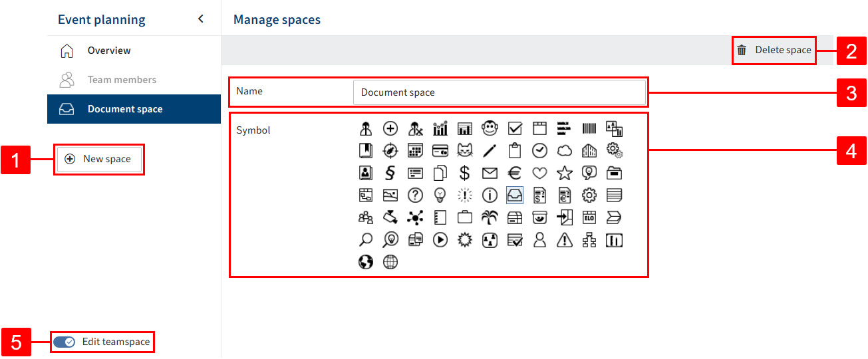Choose the envelope mail symbol
This screenshot has width=868, height=359.
490,173
